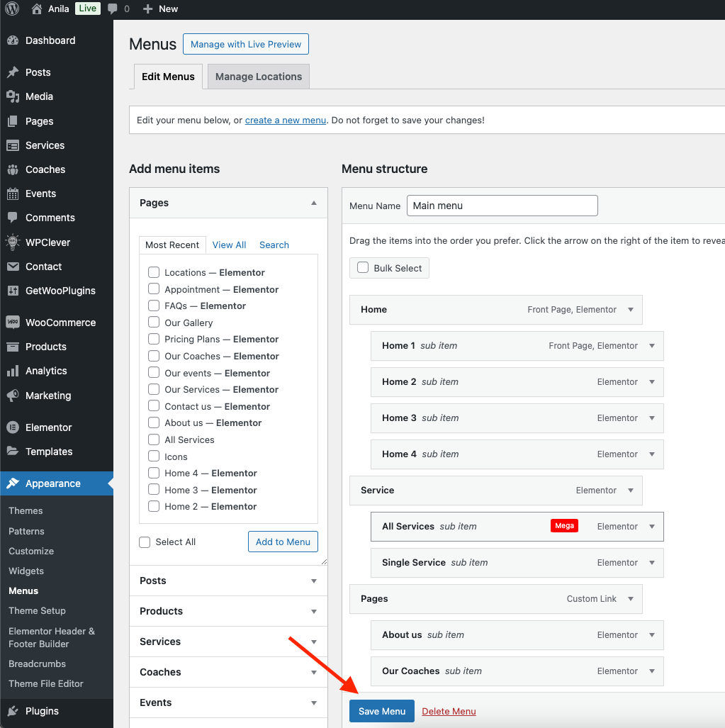Enable the Select All checkbox
725x728 pixels.
(x=145, y=542)
